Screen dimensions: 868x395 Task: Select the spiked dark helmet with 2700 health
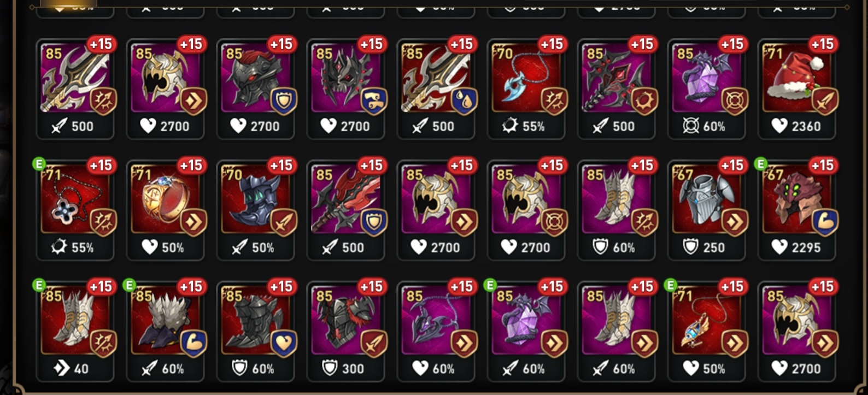point(345,89)
